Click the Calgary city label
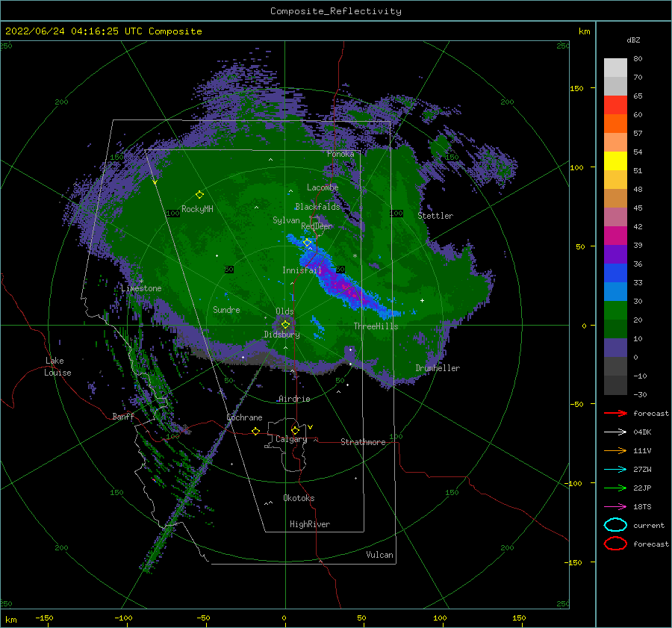Image resolution: width=672 pixels, height=628 pixels. pyautogui.click(x=291, y=439)
